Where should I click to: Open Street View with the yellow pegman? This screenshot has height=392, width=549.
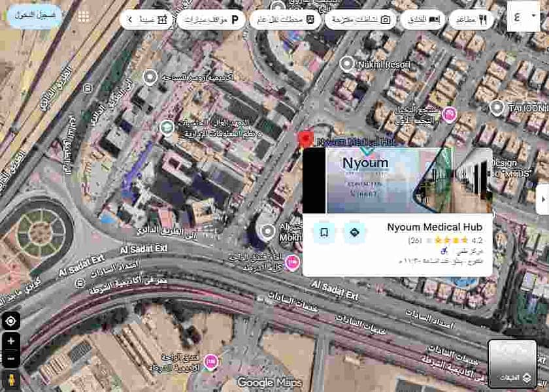[11, 380]
